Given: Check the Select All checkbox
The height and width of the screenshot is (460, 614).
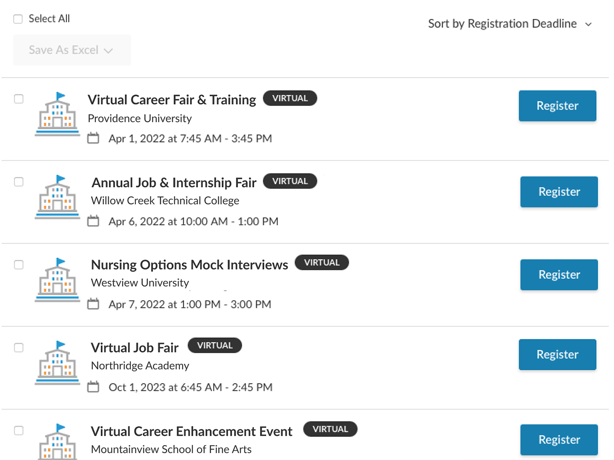Looking at the screenshot, I should [x=18, y=19].
